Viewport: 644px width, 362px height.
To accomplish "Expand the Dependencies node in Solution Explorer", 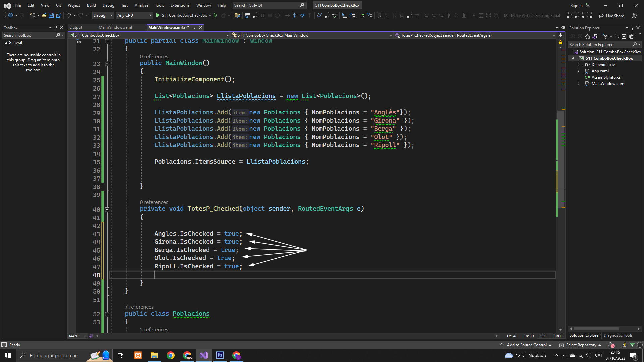I will pyautogui.click(x=578, y=65).
